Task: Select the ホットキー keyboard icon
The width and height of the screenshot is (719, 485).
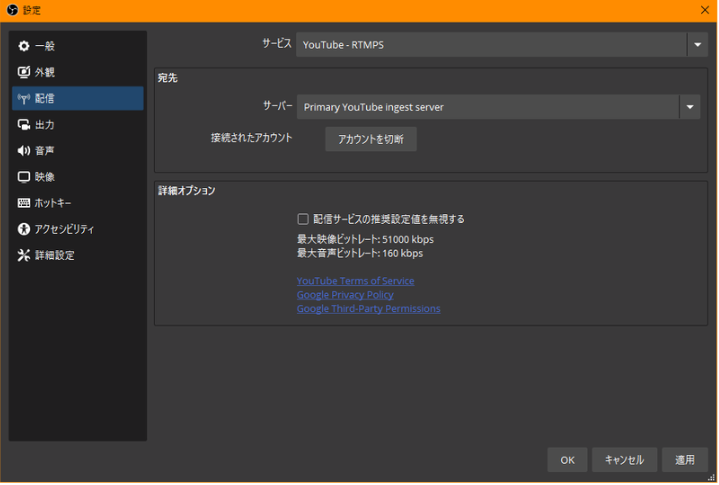Action: [24, 202]
